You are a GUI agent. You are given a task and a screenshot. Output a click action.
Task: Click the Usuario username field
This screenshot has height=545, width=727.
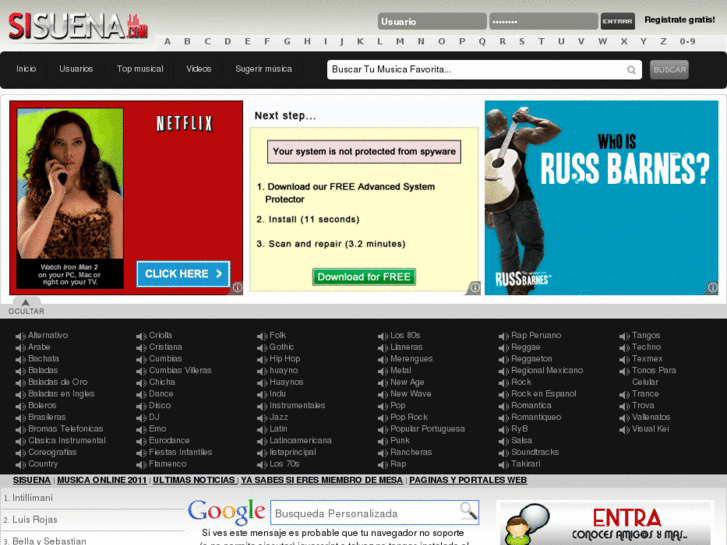[x=432, y=21]
